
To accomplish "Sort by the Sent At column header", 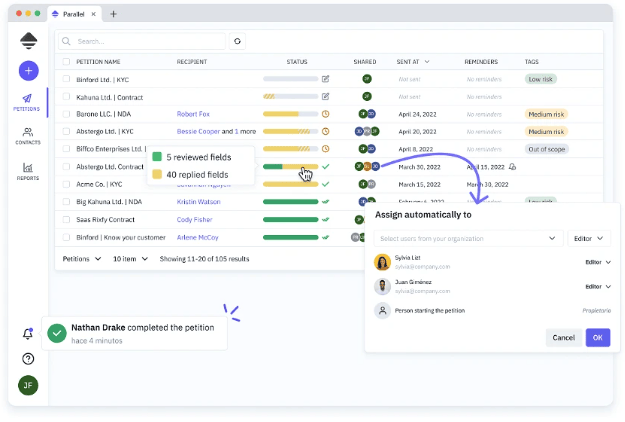I will click(412, 62).
